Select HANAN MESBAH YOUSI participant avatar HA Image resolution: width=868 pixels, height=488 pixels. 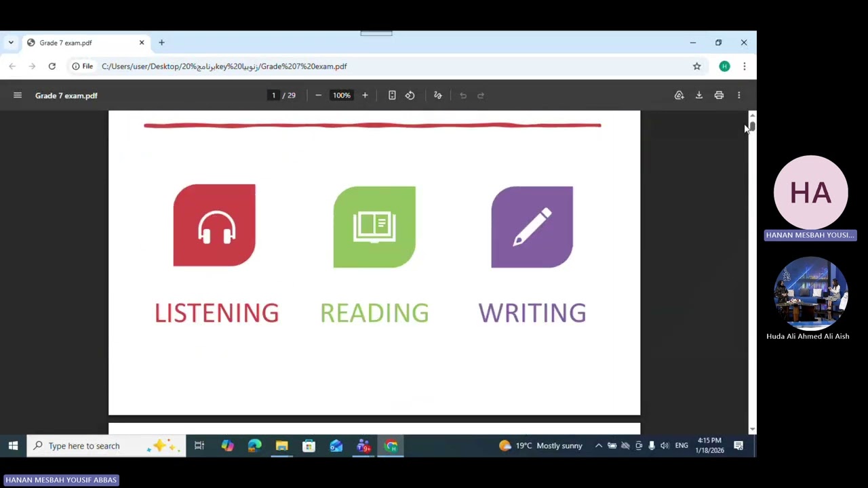tap(811, 192)
